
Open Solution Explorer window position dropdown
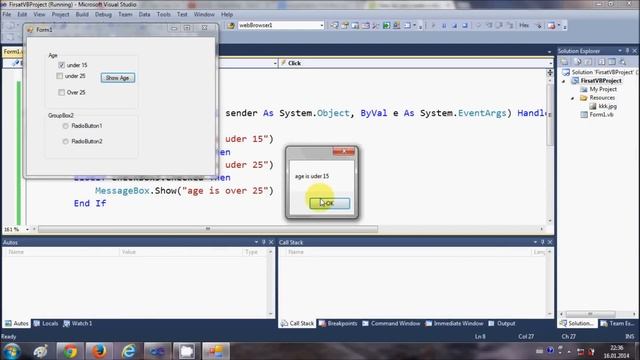point(620,51)
